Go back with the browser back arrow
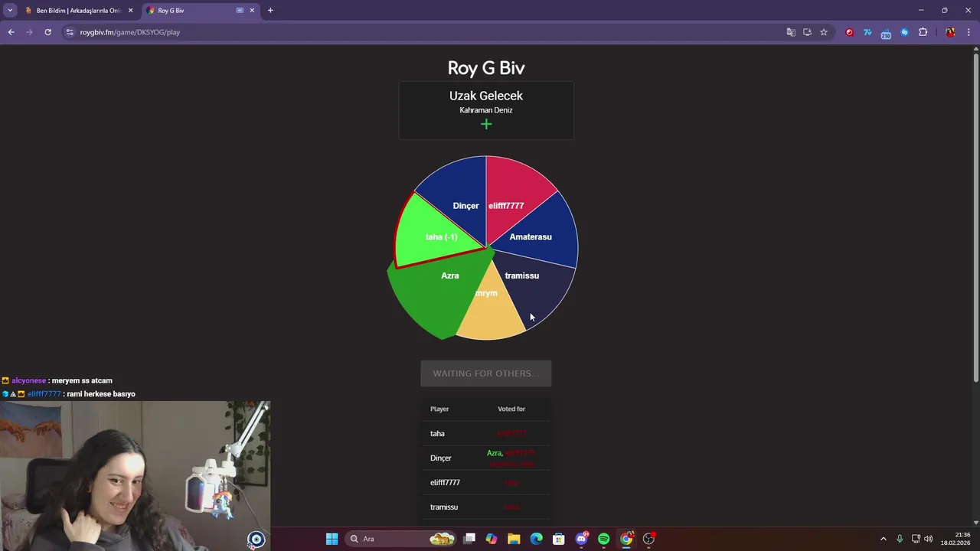 [11, 32]
